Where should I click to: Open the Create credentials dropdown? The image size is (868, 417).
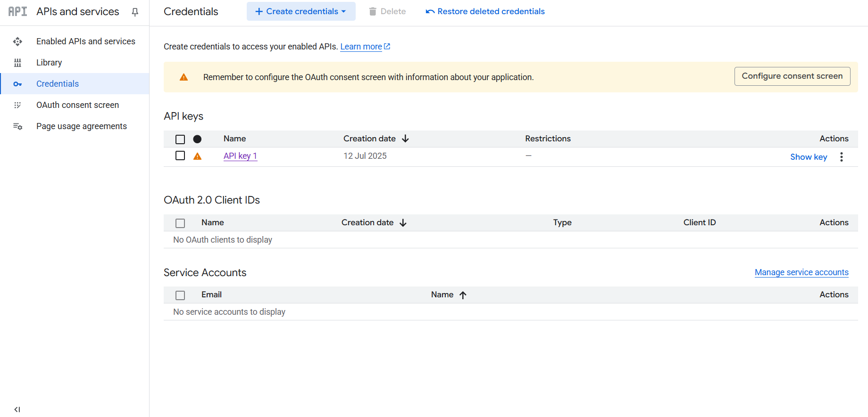click(301, 11)
